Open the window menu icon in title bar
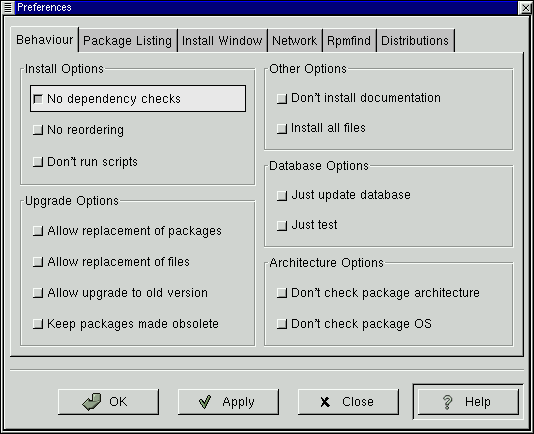Viewport: 534px width, 434px height. click(x=7, y=7)
